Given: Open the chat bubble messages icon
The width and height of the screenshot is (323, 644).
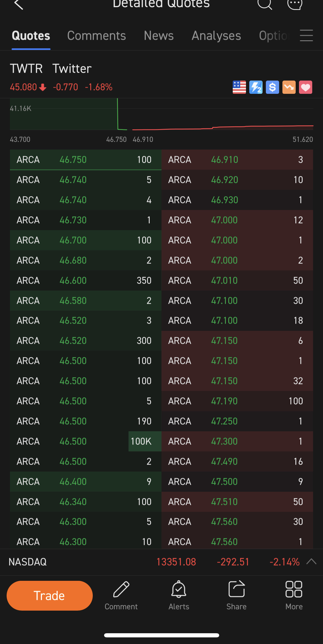Looking at the screenshot, I should [295, 4].
